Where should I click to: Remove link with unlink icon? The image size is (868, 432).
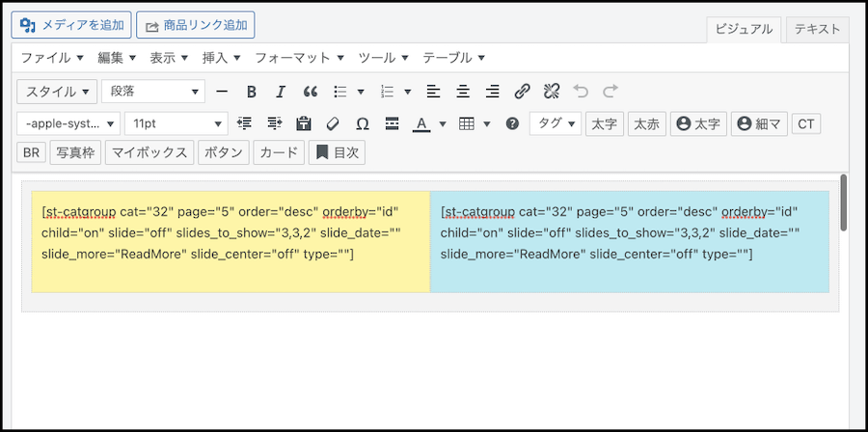click(x=551, y=92)
